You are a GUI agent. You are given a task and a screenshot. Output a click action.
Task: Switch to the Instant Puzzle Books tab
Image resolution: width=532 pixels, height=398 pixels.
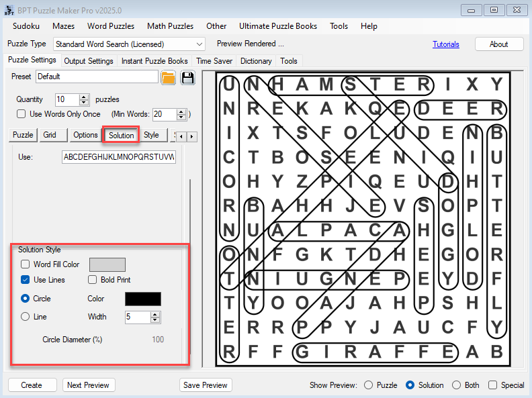pyautogui.click(x=154, y=61)
